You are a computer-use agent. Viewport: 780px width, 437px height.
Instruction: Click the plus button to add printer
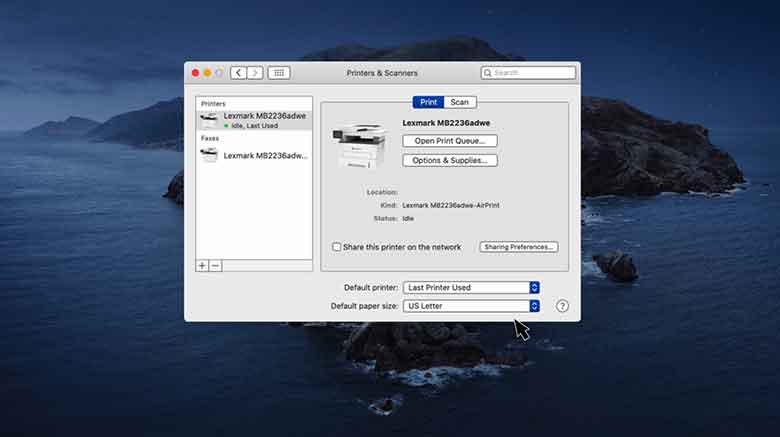click(x=202, y=265)
